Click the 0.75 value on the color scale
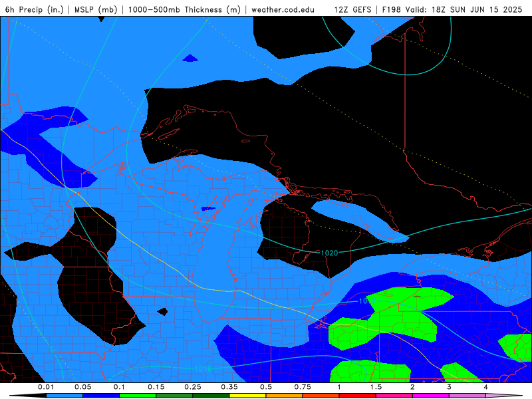This screenshot has height=399, width=532. 303,387
